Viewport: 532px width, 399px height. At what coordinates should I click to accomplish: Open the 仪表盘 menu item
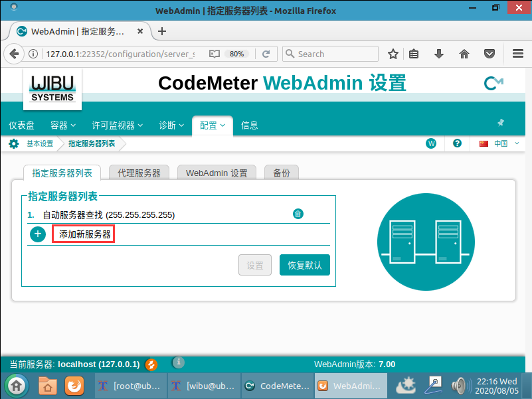pos(21,125)
